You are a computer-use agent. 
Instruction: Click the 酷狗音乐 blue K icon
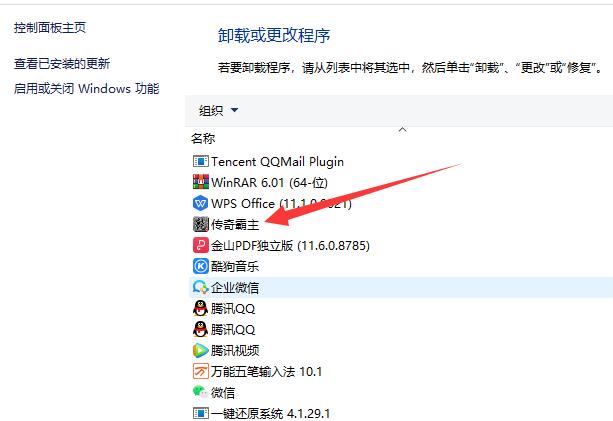point(201,266)
